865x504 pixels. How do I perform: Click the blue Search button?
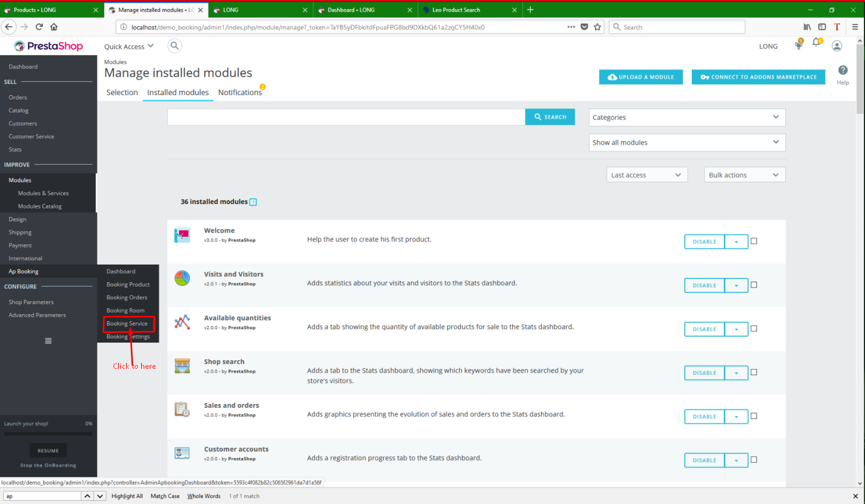[550, 117]
